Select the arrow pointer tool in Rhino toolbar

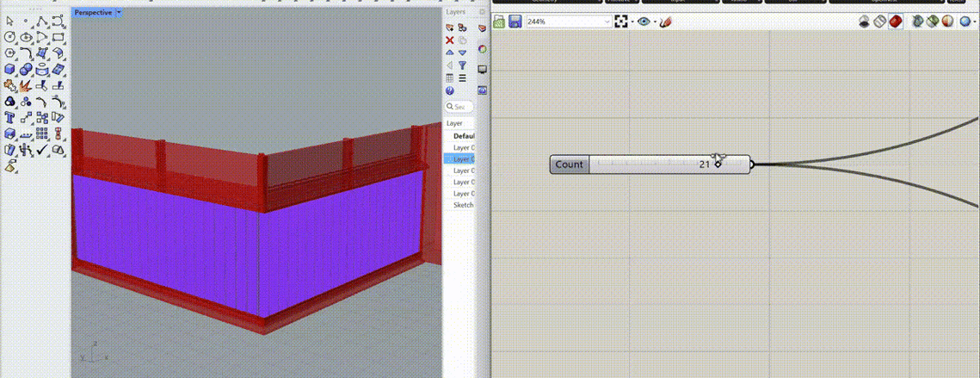10,22
